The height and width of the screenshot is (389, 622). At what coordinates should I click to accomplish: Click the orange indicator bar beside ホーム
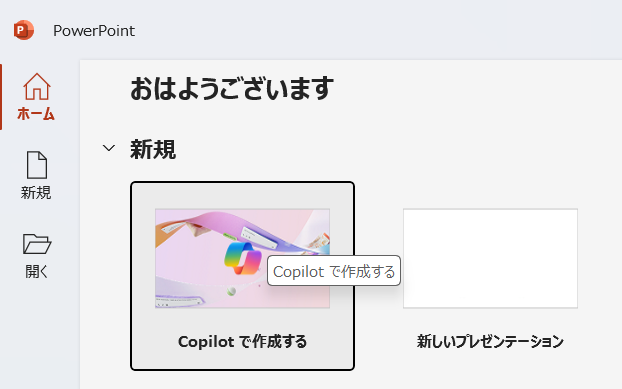1,97
